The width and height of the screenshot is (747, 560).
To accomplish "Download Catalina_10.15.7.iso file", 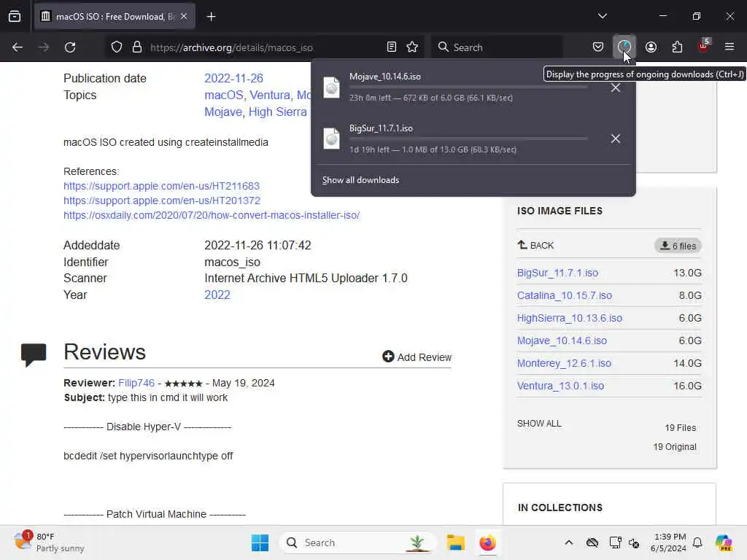I will [565, 295].
